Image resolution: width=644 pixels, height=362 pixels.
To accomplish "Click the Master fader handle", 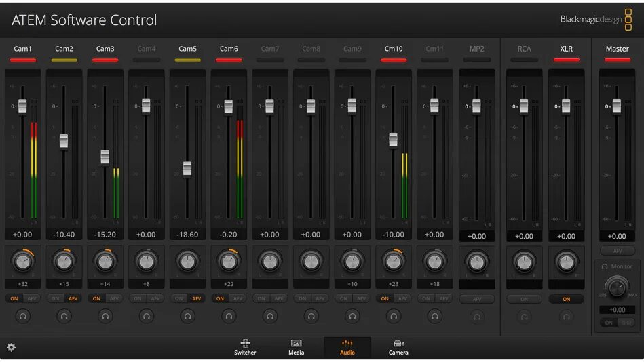I will (x=617, y=106).
